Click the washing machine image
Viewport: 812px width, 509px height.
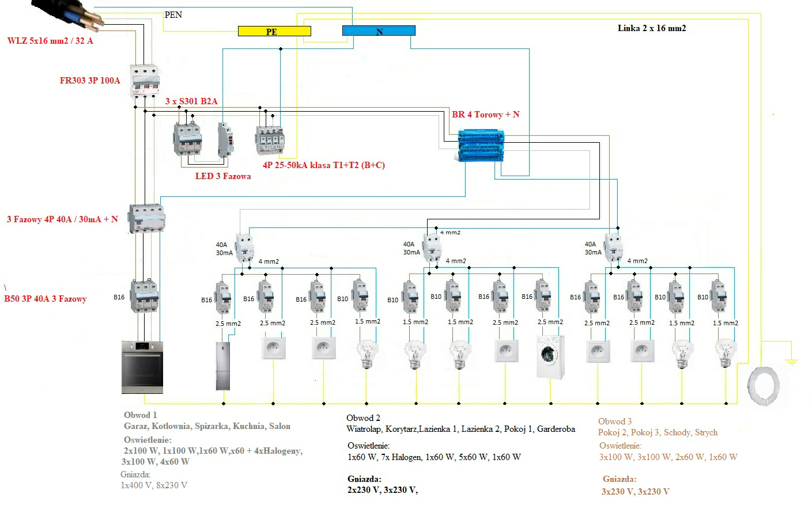point(550,356)
